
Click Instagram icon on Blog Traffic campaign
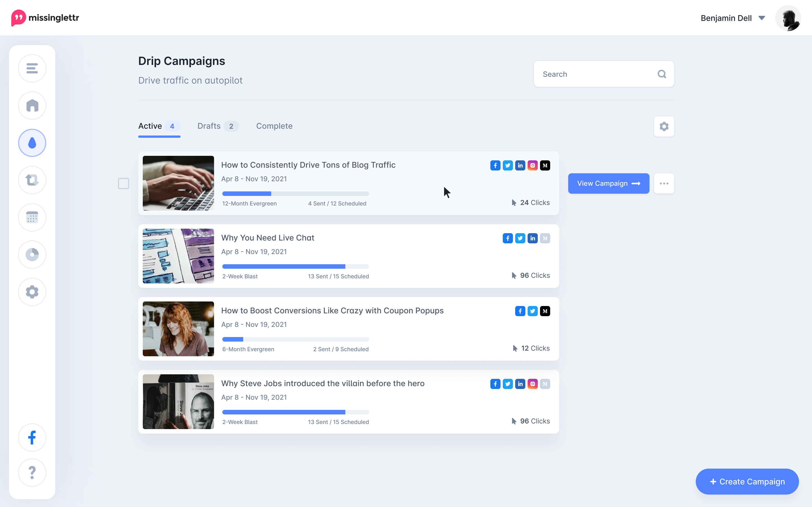click(532, 165)
